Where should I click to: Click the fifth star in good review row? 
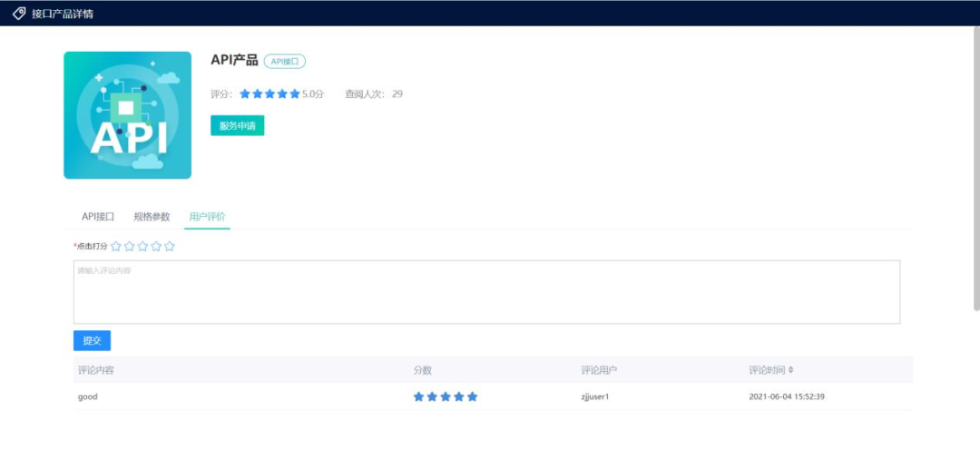point(472,396)
